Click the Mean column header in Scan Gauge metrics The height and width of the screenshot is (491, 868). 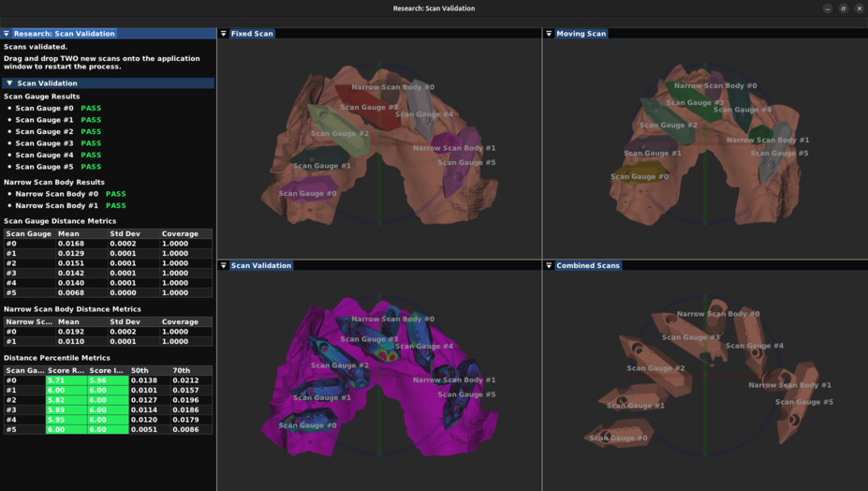coord(68,233)
